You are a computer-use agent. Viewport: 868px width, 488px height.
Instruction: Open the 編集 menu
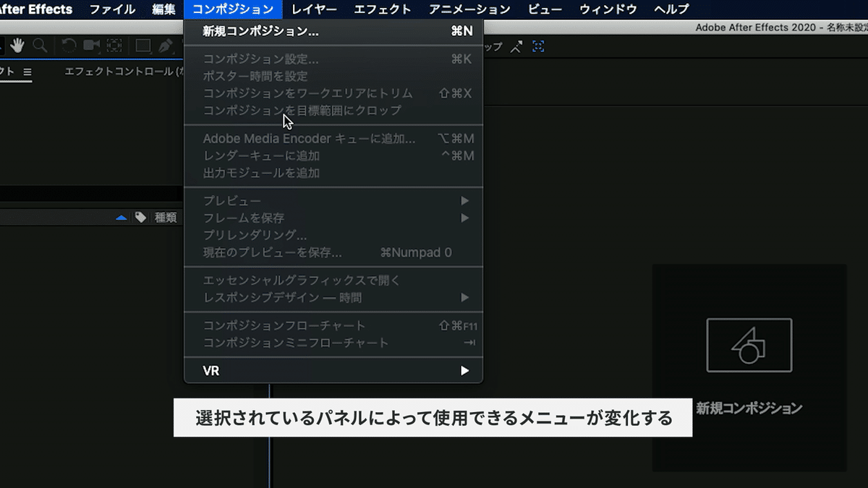click(x=163, y=9)
